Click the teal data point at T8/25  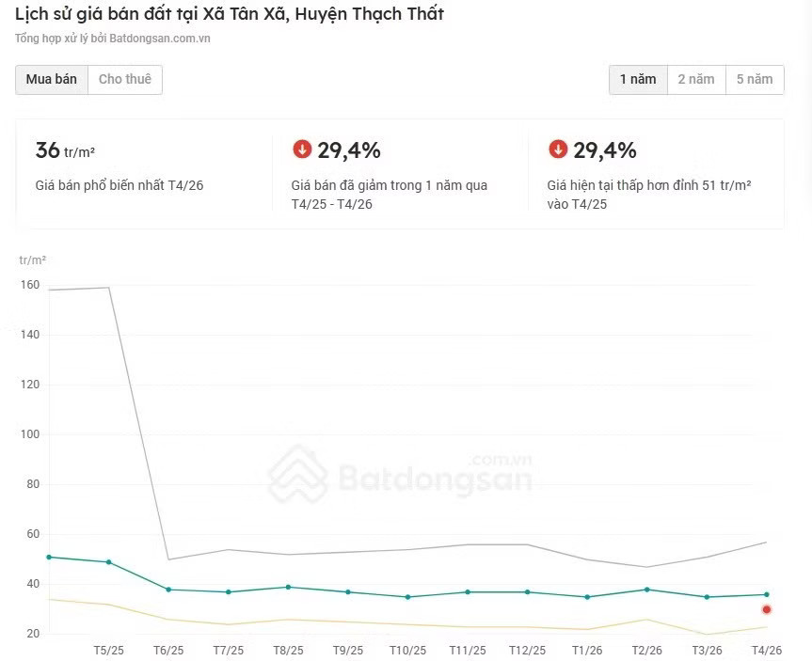(289, 587)
